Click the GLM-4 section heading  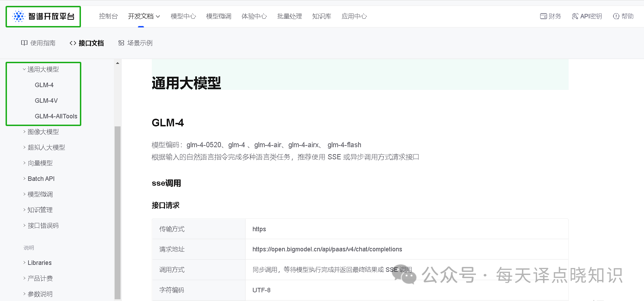point(168,123)
